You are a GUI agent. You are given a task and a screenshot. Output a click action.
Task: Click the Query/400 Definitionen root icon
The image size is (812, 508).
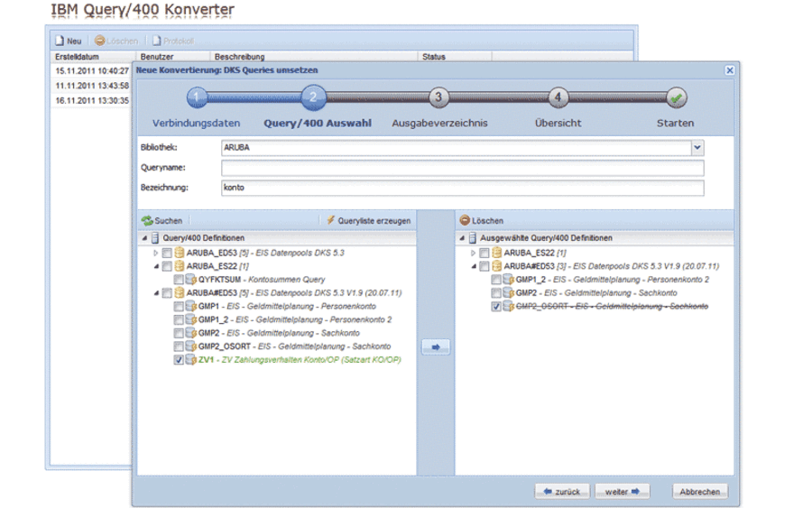click(155, 238)
